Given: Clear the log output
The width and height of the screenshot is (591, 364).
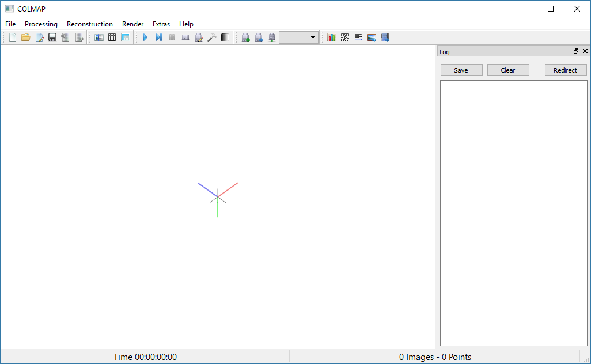Looking at the screenshot, I should pos(508,70).
